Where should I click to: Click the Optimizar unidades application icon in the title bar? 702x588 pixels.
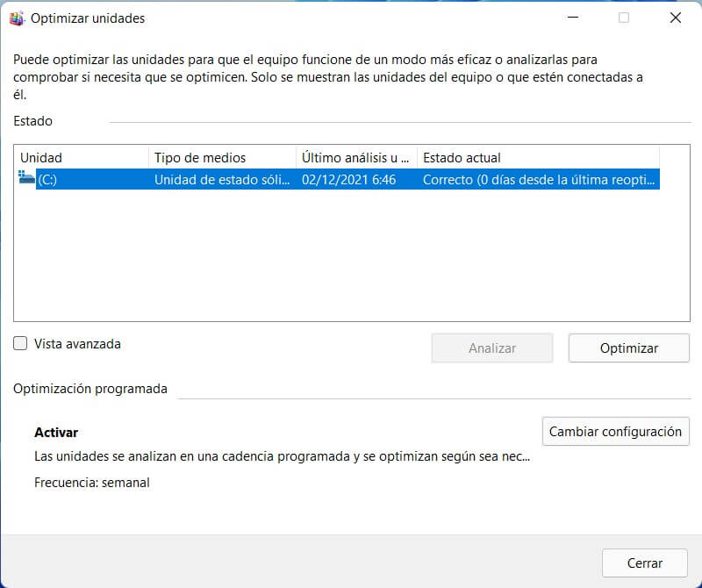pos(16,17)
